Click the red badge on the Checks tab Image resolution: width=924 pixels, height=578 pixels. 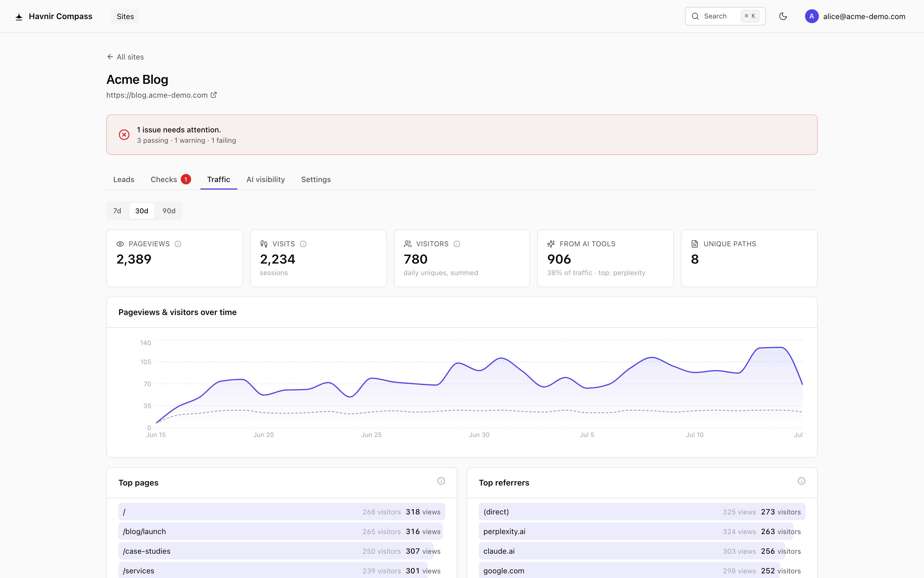(186, 179)
